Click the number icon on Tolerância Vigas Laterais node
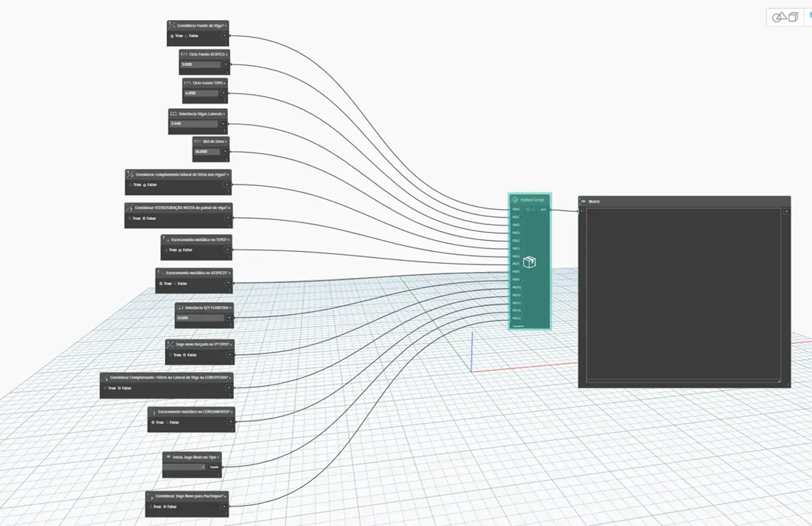 click(173, 113)
